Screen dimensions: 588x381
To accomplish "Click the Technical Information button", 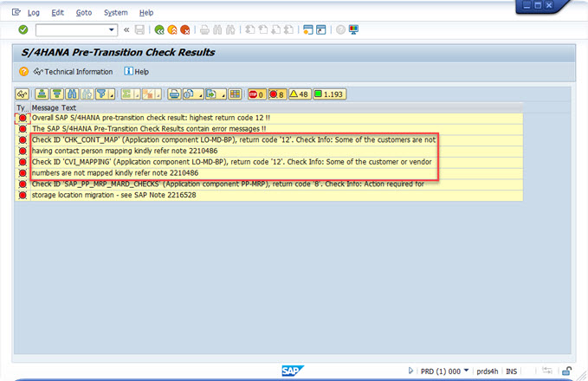I will [73, 72].
